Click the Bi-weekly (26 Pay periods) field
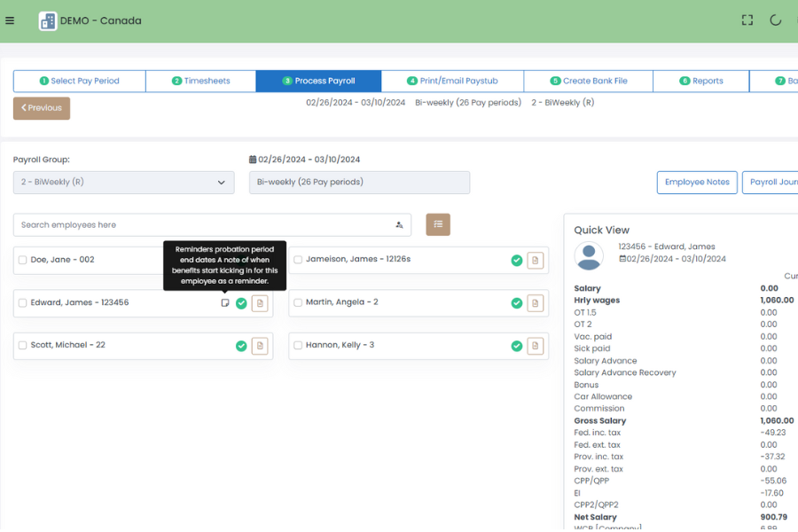The width and height of the screenshot is (798, 532). (x=359, y=183)
